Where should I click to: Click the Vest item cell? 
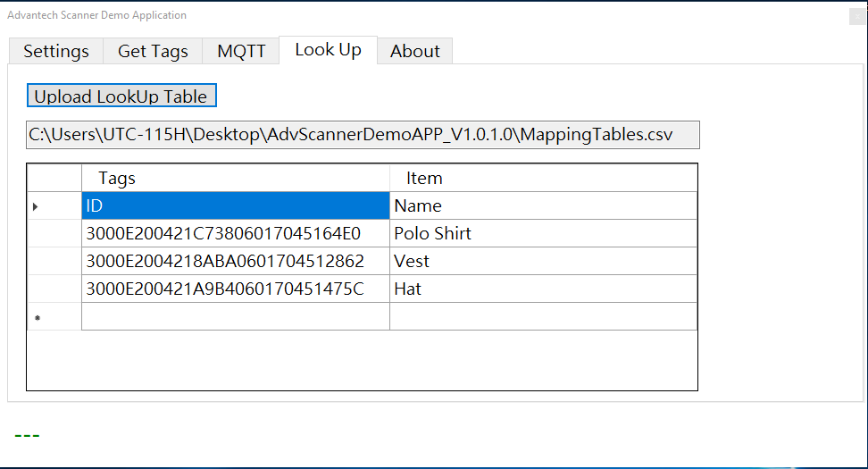pos(543,261)
